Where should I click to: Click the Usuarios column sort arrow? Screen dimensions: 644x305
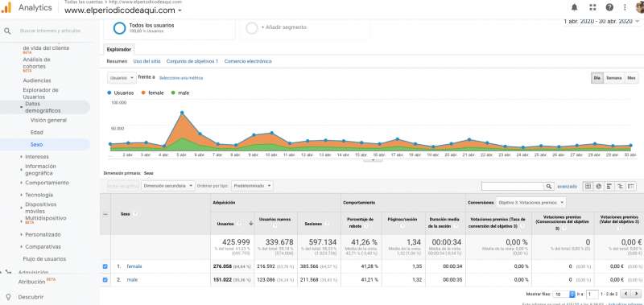(x=250, y=224)
